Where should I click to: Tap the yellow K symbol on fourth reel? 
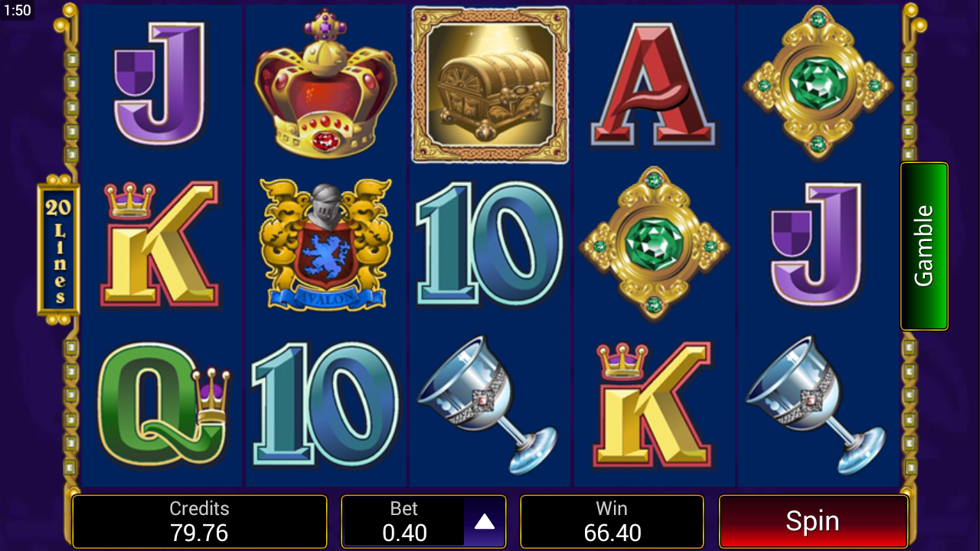[653, 405]
